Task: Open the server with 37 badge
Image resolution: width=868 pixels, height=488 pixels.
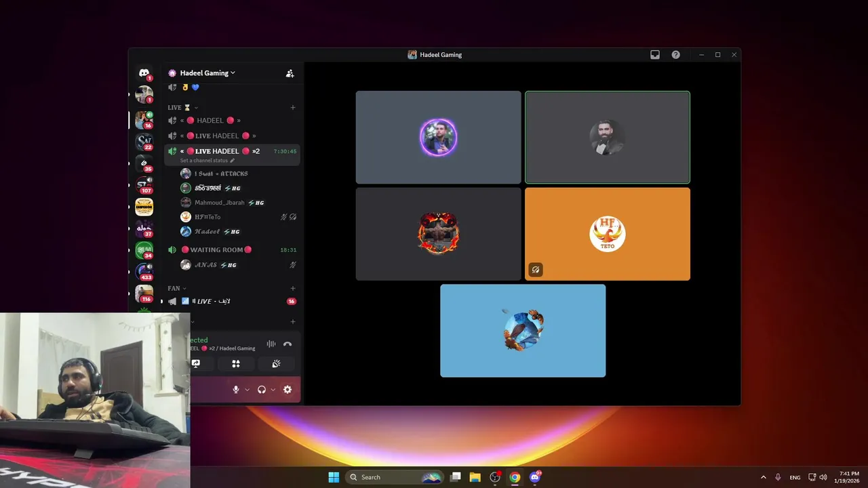Action: click(x=144, y=228)
